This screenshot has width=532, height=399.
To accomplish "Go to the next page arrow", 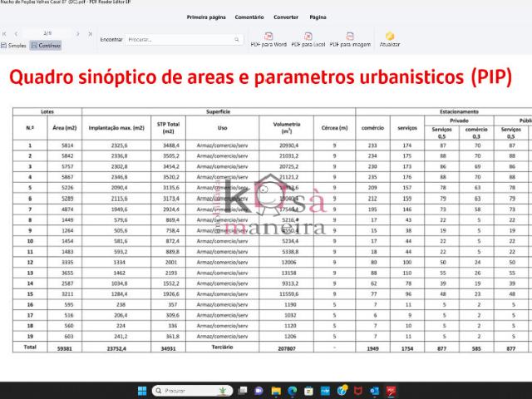I will click(x=77, y=34).
